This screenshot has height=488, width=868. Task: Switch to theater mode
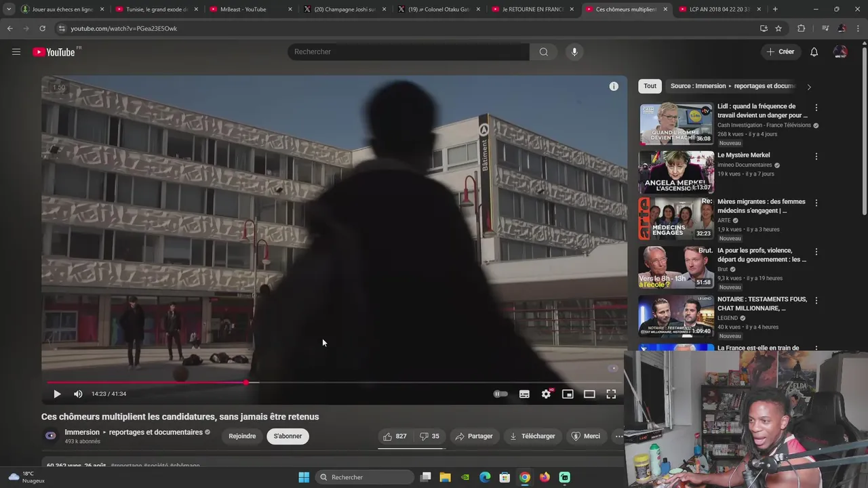click(x=589, y=394)
